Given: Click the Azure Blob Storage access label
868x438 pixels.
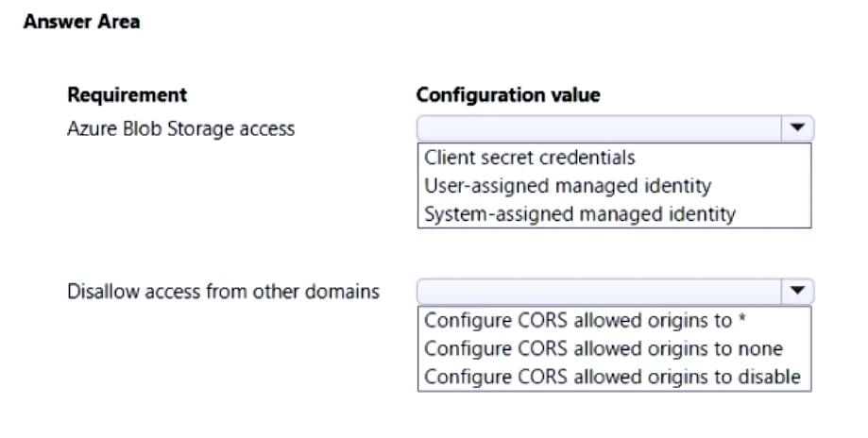Looking at the screenshot, I should pos(180,128).
